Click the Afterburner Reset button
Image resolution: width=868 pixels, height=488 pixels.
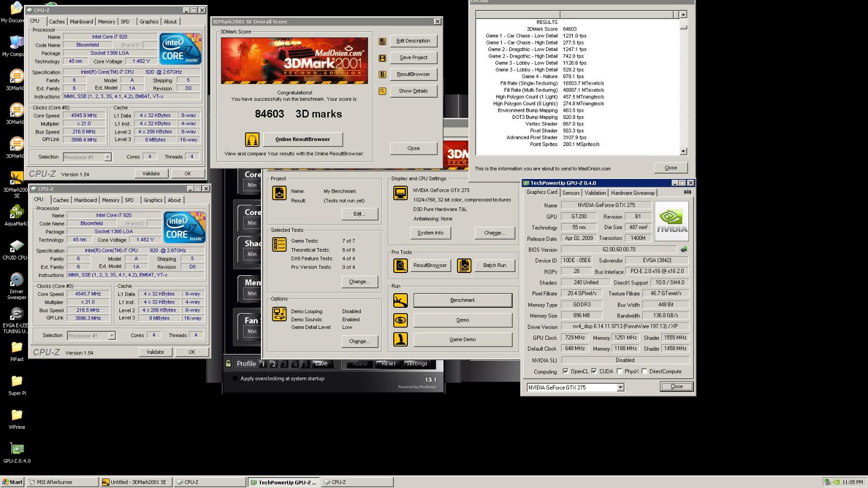388,364
